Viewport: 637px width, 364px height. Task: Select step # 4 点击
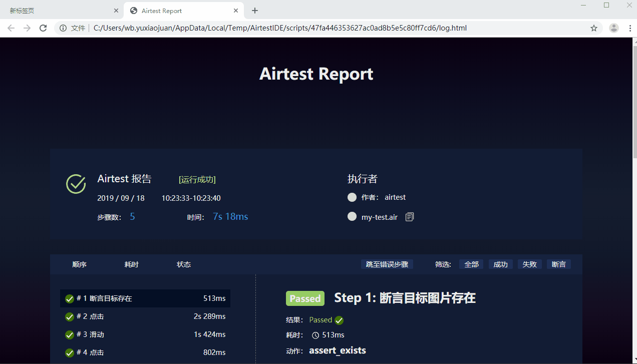[x=145, y=352]
